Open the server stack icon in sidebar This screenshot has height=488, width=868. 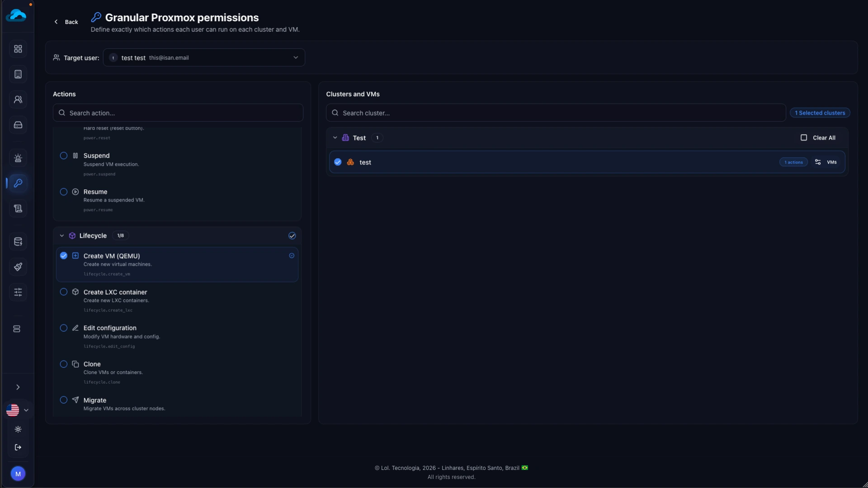tap(17, 329)
